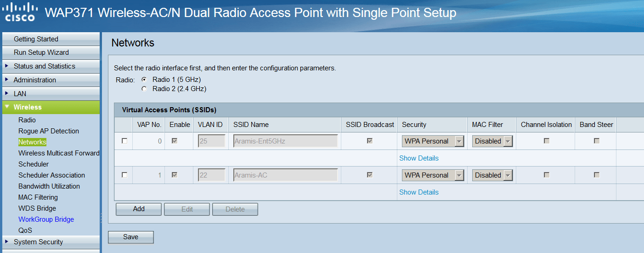Screen dimensions: 644x253
Task: Open the Getting Started page
Action: 51,39
